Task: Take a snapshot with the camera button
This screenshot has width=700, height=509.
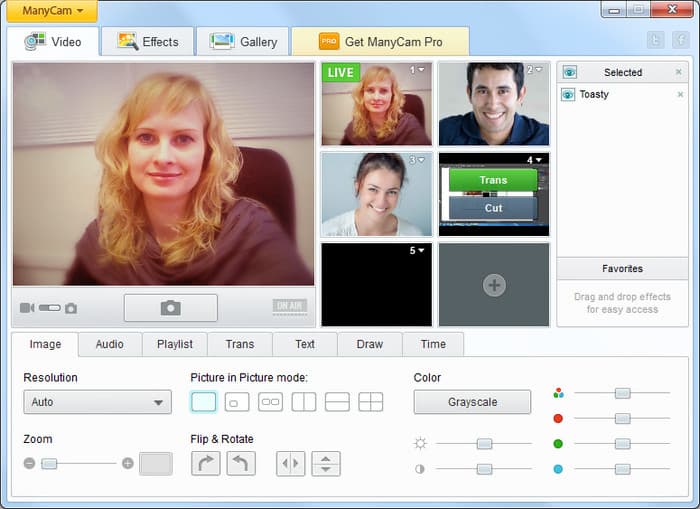Action: tap(171, 308)
